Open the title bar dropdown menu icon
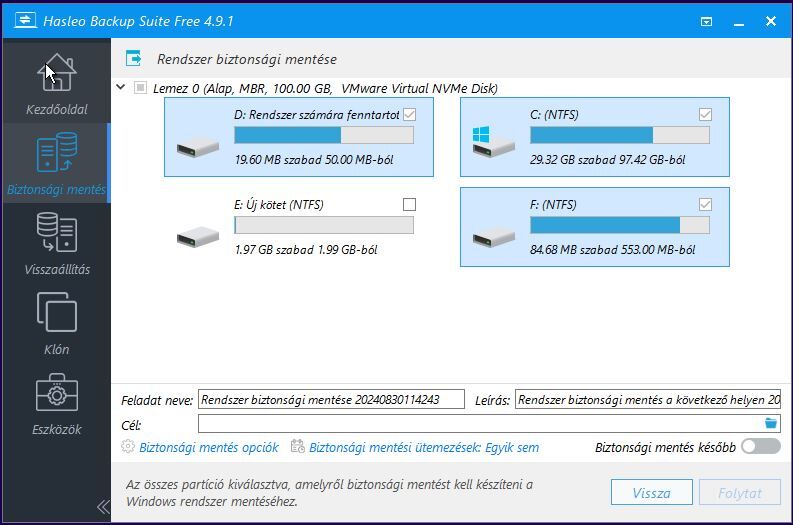 [707, 21]
